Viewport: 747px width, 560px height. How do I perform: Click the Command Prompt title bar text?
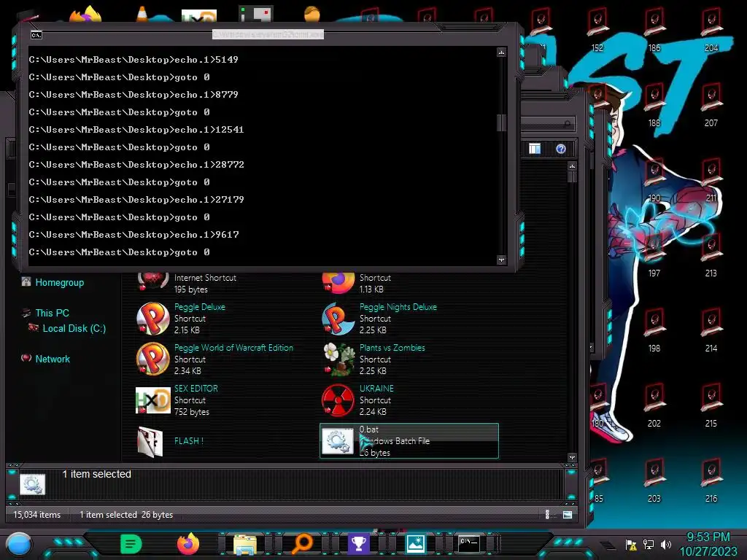(x=268, y=34)
